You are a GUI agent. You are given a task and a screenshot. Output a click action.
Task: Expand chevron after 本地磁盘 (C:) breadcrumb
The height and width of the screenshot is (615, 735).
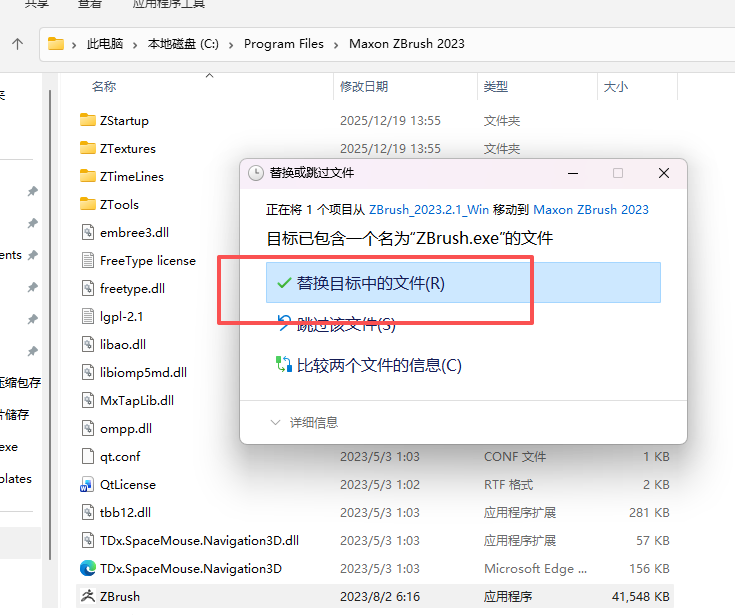pyautogui.click(x=231, y=45)
